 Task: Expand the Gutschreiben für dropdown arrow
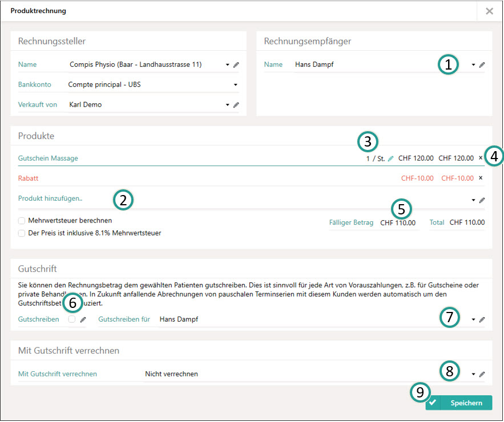pyautogui.click(x=473, y=319)
